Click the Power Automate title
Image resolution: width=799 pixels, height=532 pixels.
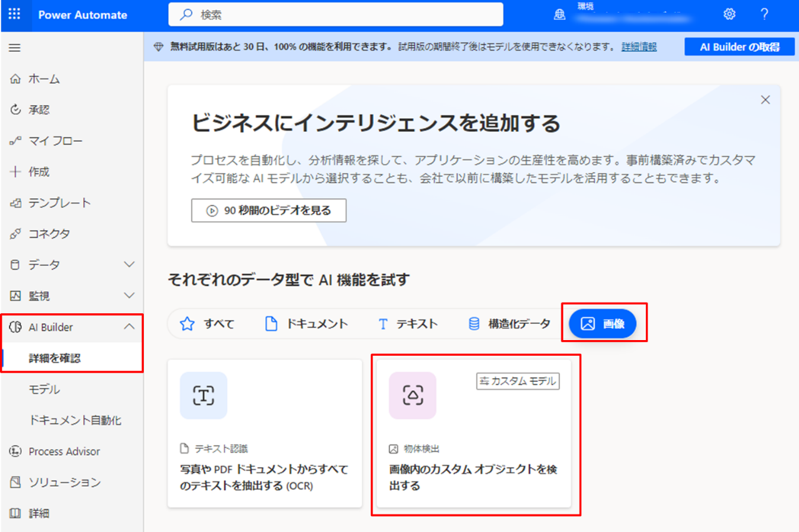coord(83,15)
